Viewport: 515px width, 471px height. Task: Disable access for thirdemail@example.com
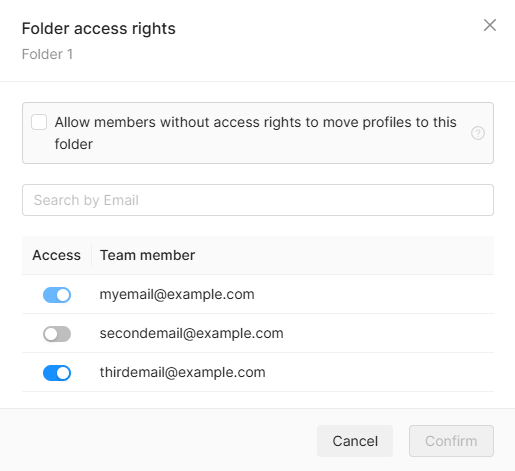[x=57, y=373]
